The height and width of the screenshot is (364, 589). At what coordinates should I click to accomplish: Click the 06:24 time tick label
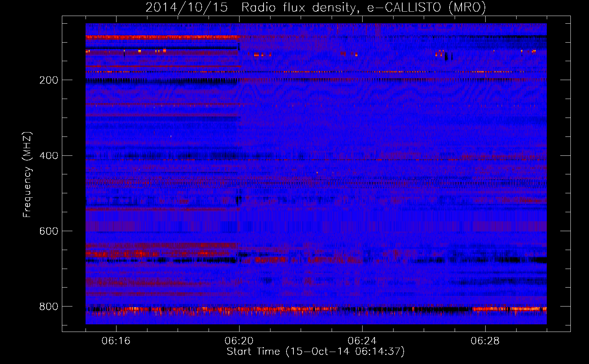tap(362, 341)
